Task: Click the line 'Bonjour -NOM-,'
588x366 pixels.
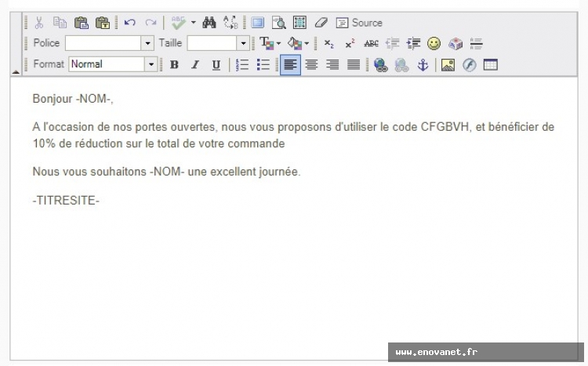Action: point(73,99)
